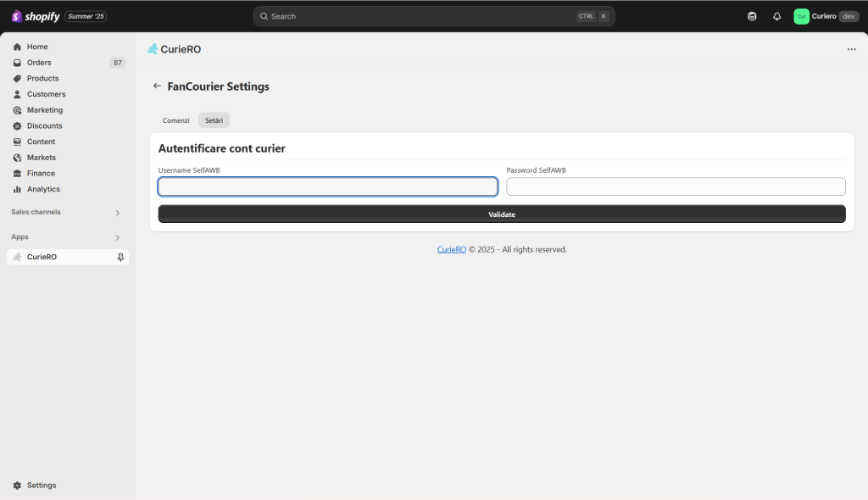Focus the Password SelfAWB field
This screenshot has width=868, height=500.
[x=676, y=186]
